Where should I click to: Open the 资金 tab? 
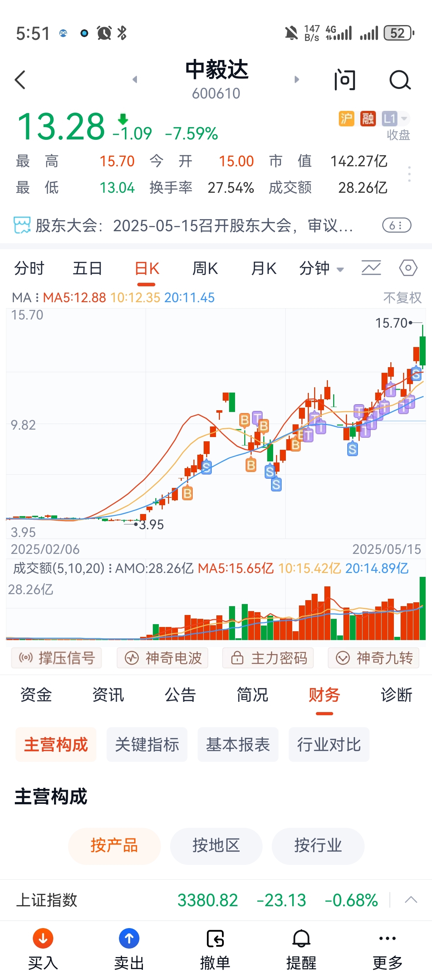click(36, 695)
